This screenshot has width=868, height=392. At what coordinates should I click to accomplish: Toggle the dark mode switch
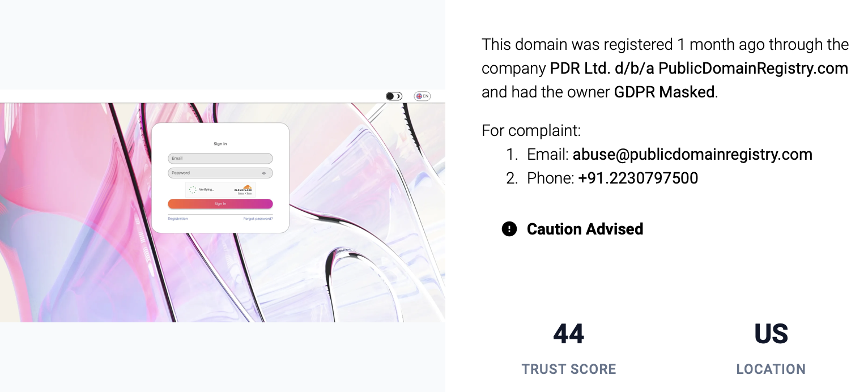[x=394, y=96]
